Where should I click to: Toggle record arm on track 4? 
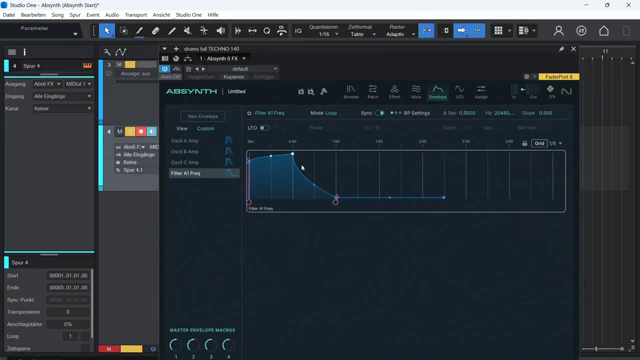pos(141,131)
